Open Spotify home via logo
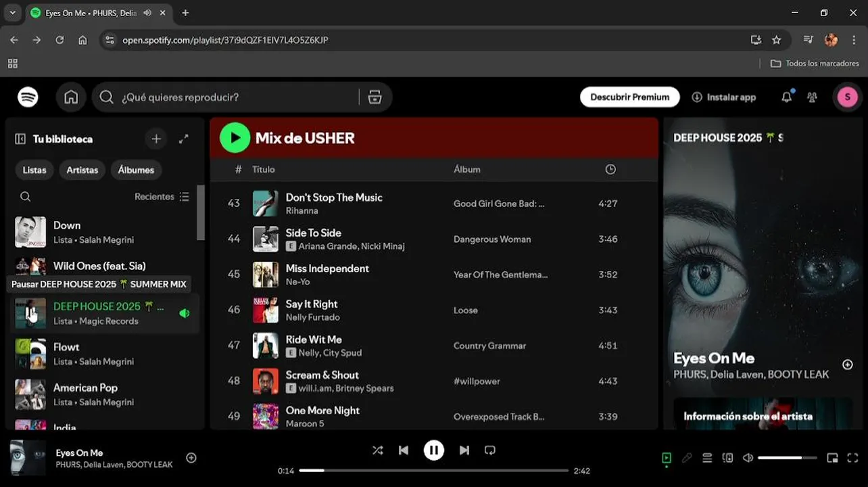 [28, 97]
